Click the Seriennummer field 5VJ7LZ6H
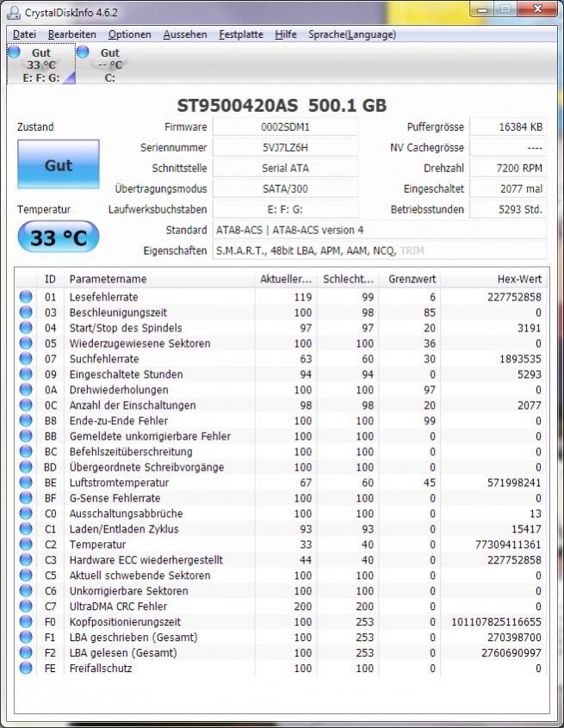The image size is (564, 728). coord(285,148)
